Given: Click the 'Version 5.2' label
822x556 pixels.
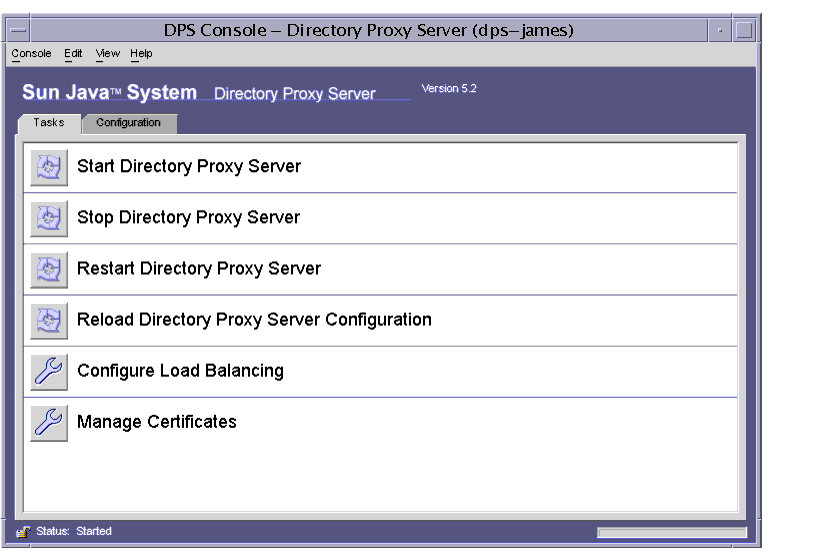Looking at the screenshot, I should click(x=449, y=89).
